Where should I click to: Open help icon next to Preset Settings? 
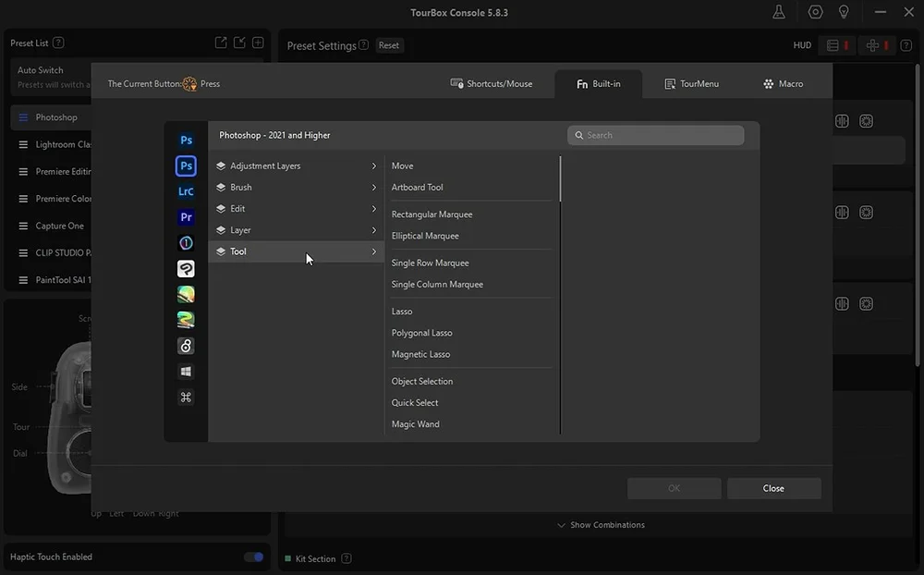click(363, 44)
